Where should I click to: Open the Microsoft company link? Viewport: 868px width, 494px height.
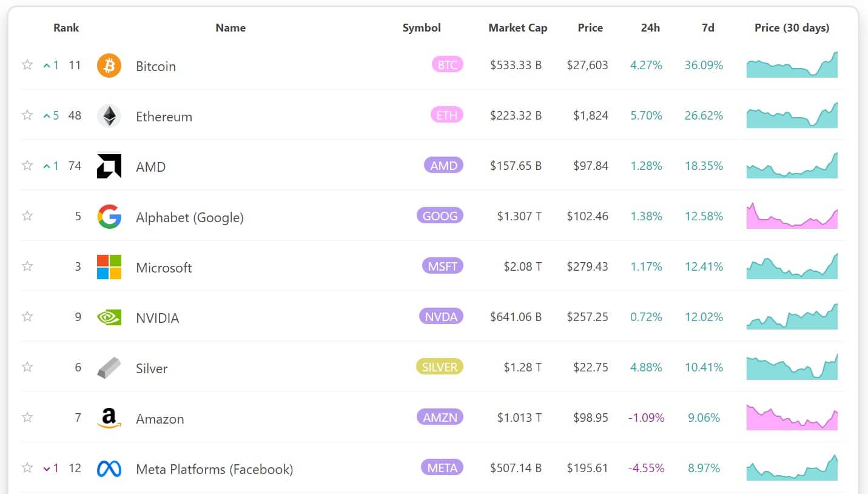tap(164, 268)
